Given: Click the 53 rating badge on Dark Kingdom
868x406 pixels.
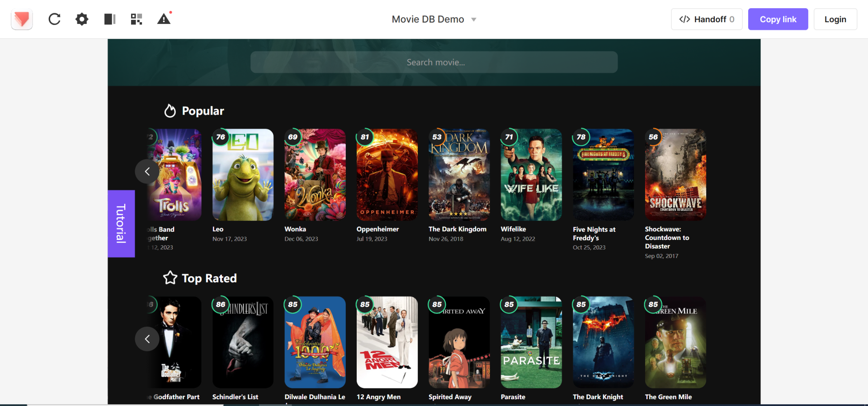Looking at the screenshot, I should point(437,137).
